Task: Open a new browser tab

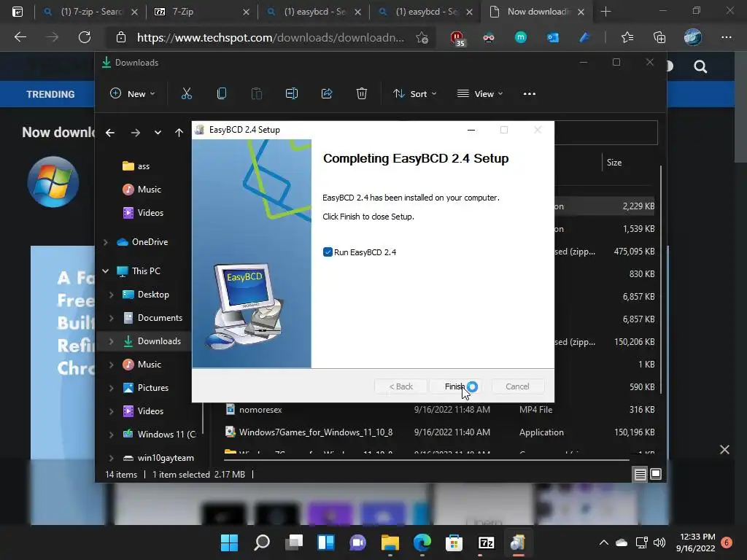Action: [605, 12]
